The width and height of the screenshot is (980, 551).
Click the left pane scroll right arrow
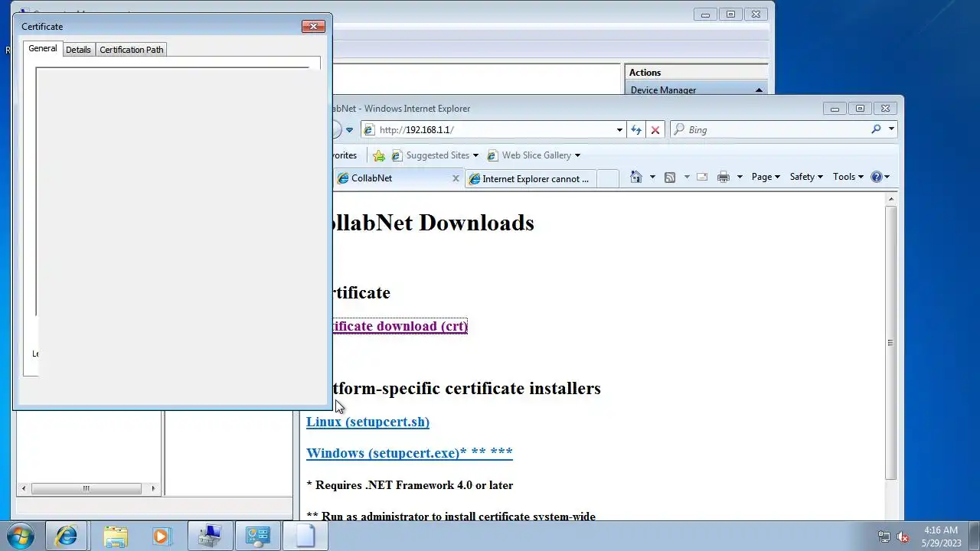pos(153,488)
